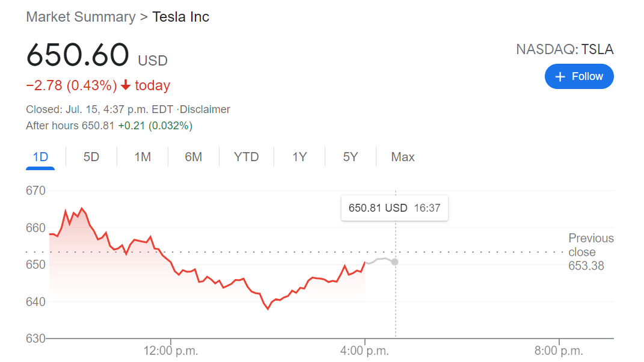Select the 1D time range tab
644x362 pixels.
click(40, 157)
